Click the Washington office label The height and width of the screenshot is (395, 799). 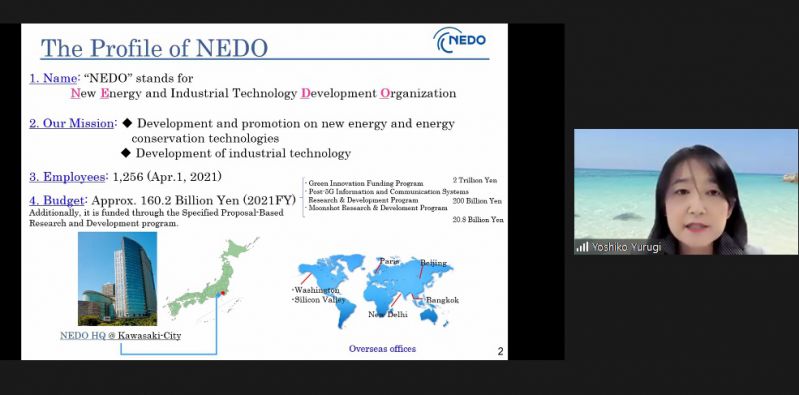[x=316, y=290]
